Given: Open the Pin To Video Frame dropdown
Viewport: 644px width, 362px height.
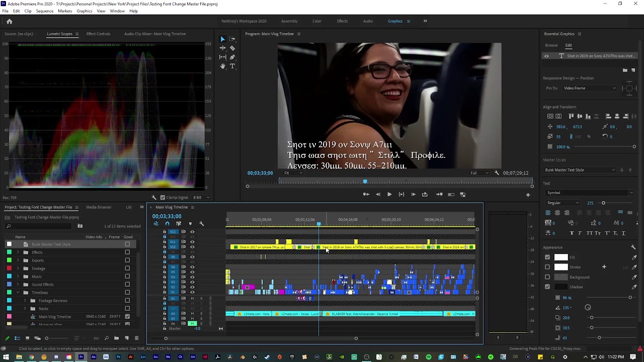Looking at the screenshot, I should click(589, 88).
